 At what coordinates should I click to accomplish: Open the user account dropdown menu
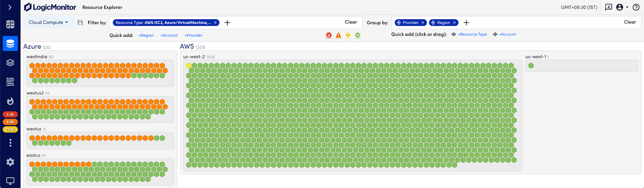click(622, 7)
